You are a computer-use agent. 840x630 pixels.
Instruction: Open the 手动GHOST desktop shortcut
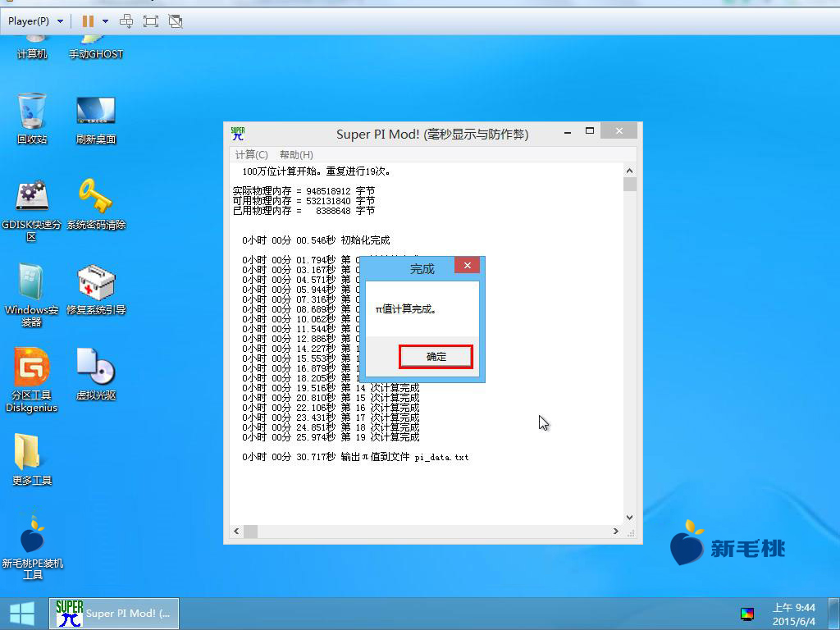click(x=96, y=47)
